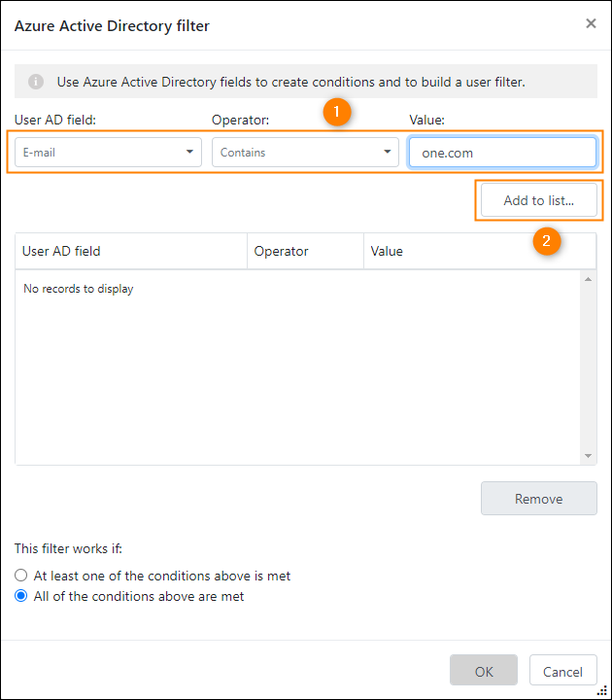612x700 pixels.
Task: Click the User AD field column header
Action: pos(131,252)
